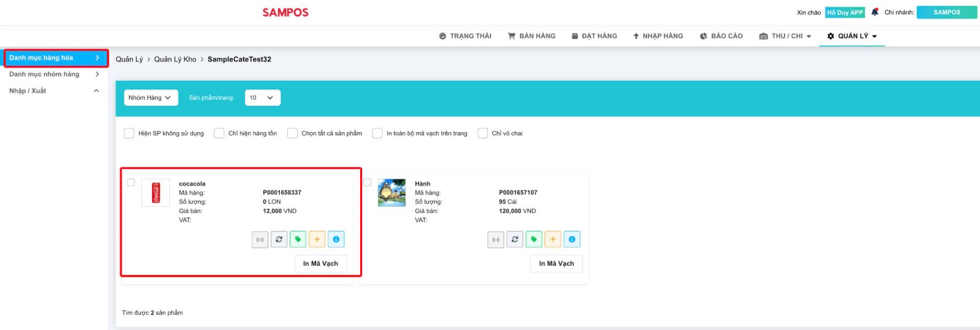Viewport: 980px width, 330px height.
Task: Tick In toàn bộ mã vạch trên trang
Action: pyautogui.click(x=377, y=133)
